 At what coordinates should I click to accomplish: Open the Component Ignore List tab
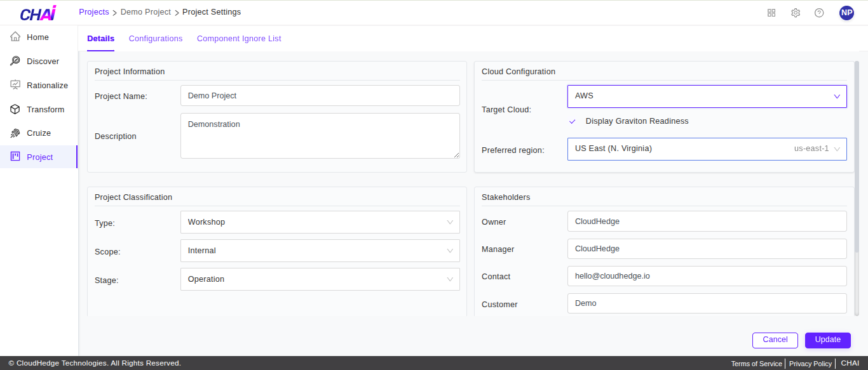[x=239, y=38]
